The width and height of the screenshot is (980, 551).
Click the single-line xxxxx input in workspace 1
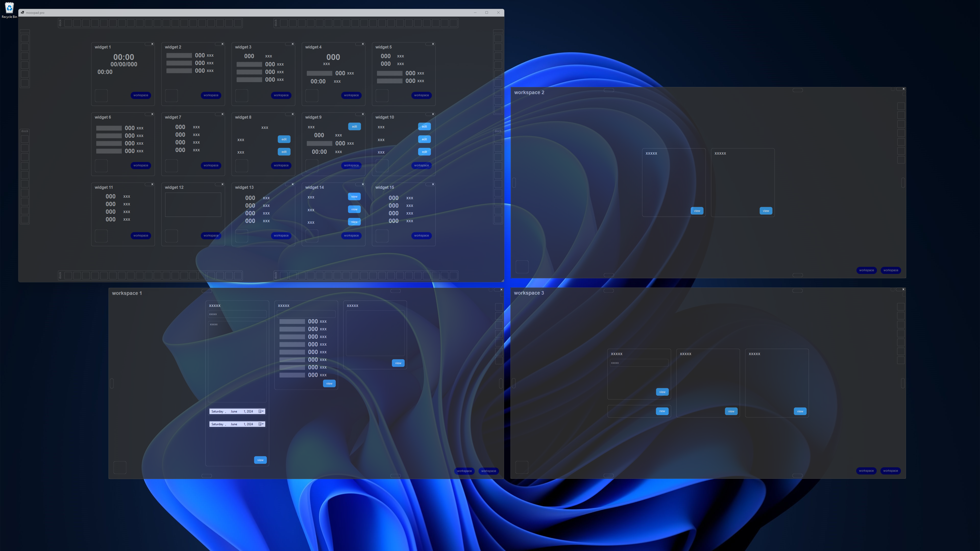coord(237,314)
